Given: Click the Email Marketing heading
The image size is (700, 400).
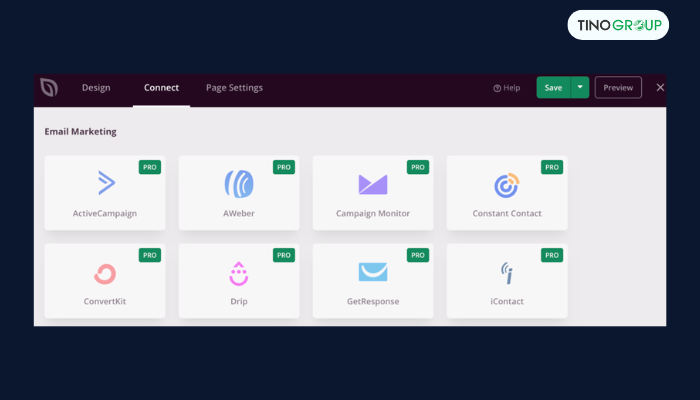Looking at the screenshot, I should pos(80,132).
